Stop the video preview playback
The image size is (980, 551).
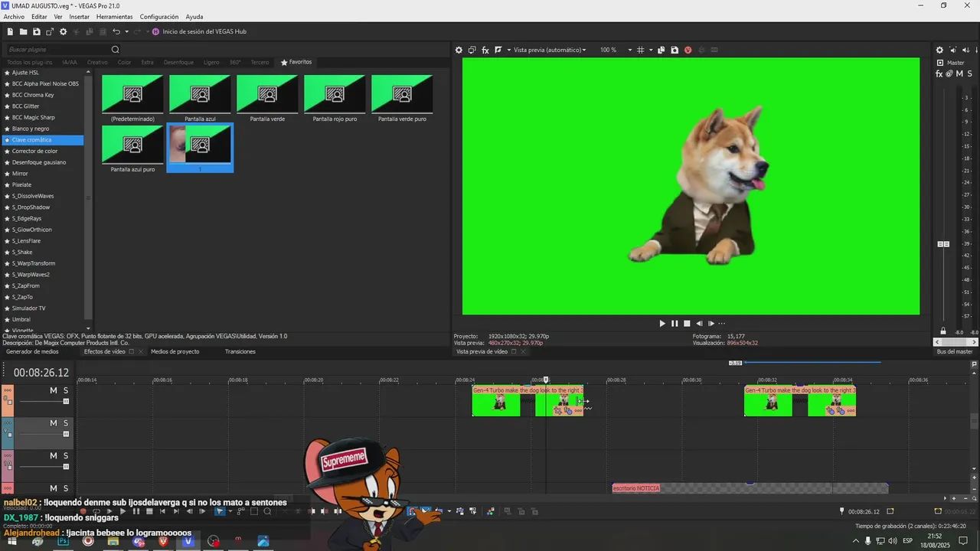click(x=687, y=324)
